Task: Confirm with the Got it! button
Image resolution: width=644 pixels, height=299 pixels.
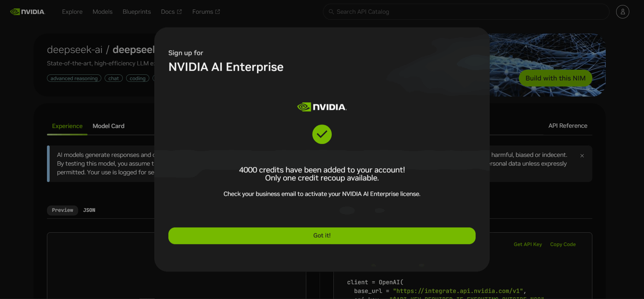Action: click(x=322, y=236)
